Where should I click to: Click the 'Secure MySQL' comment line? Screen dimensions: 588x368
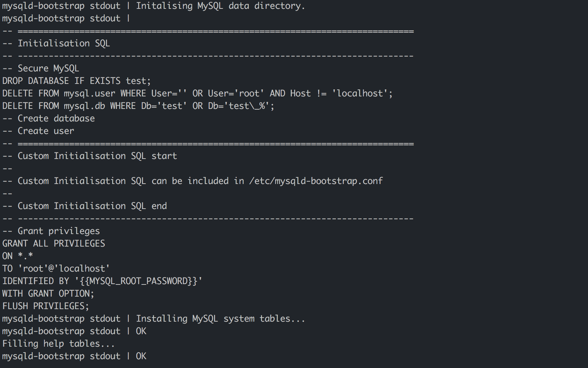(48, 68)
